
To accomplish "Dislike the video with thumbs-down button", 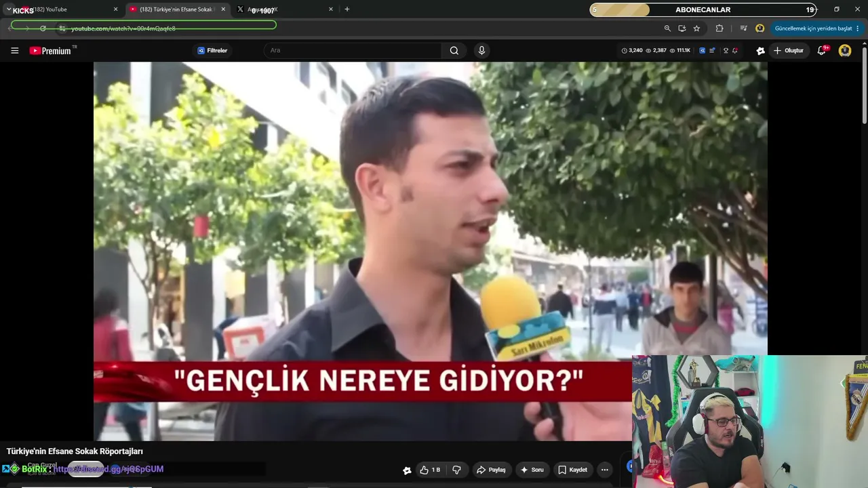I will [456, 470].
